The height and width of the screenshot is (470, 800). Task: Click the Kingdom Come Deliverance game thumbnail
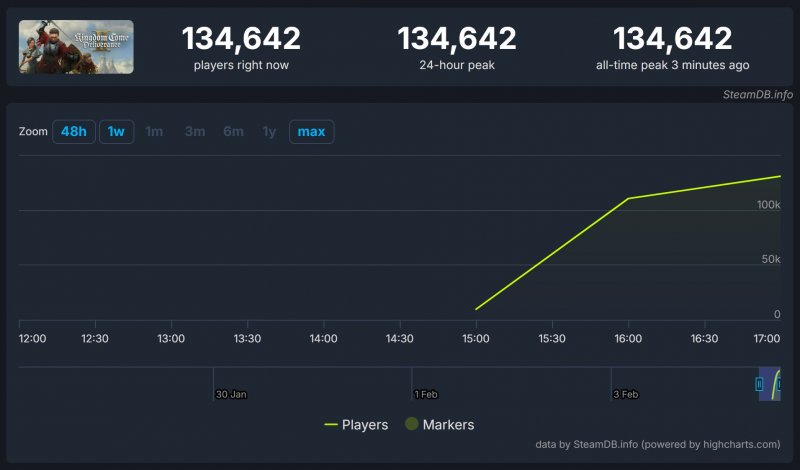click(76, 46)
